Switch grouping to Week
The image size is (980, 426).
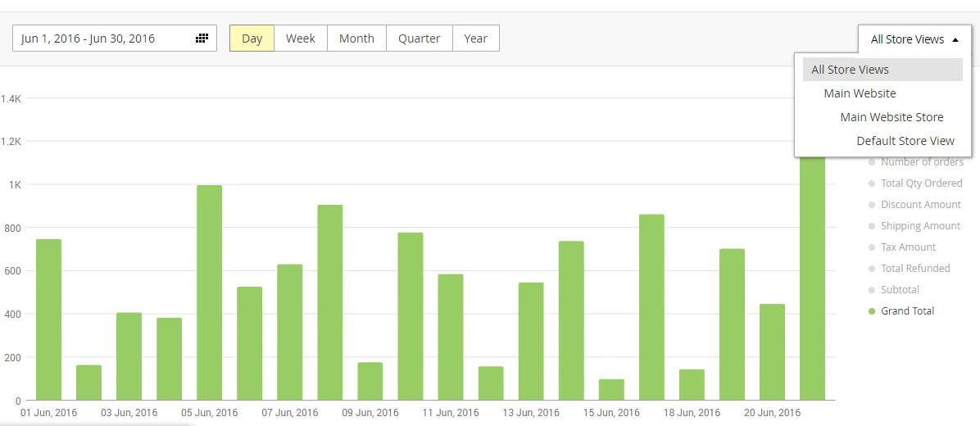click(x=301, y=39)
